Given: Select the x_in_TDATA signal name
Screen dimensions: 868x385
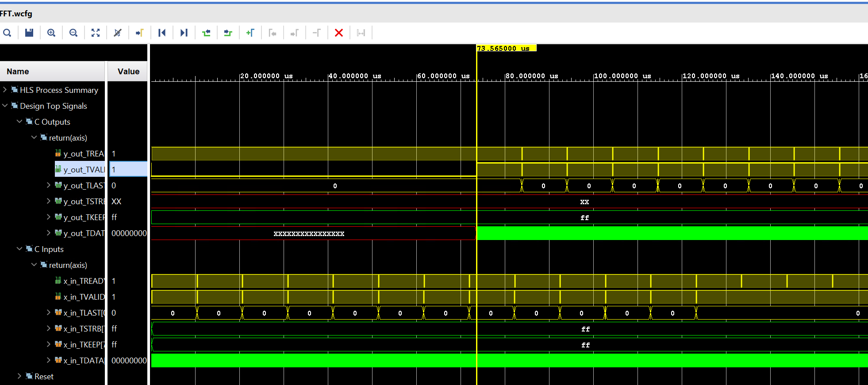Looking at the screenshot, I should point(84,361).
